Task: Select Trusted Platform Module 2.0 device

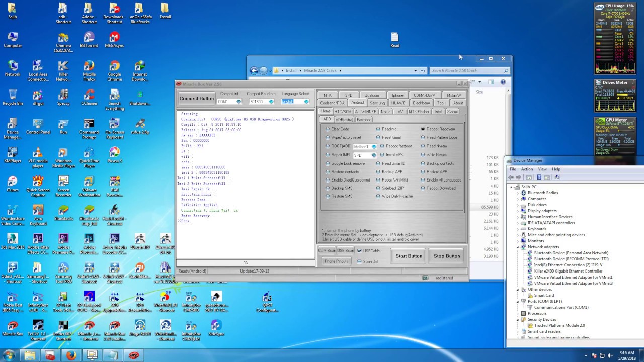Action: click(x=559, y=326)
